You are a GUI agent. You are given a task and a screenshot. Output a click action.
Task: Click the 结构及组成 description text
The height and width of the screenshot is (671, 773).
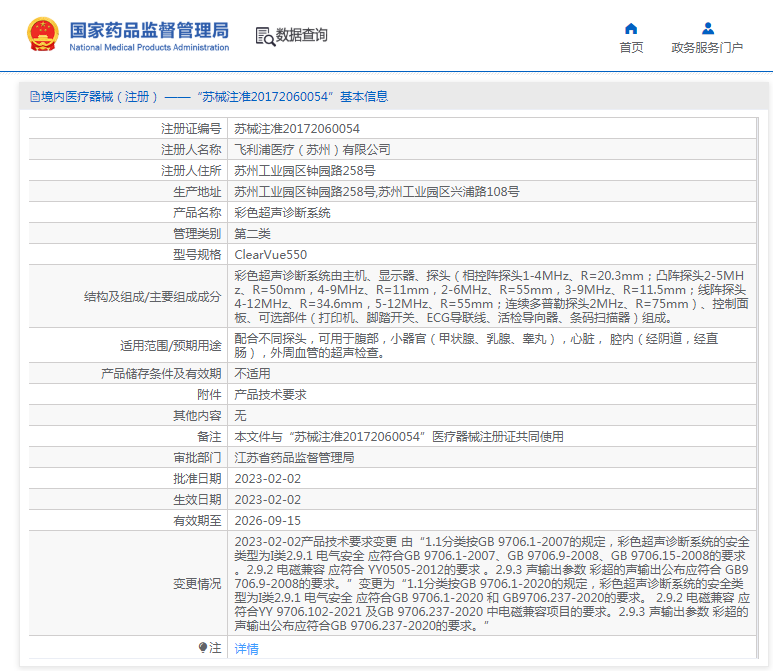coord(492,296)
